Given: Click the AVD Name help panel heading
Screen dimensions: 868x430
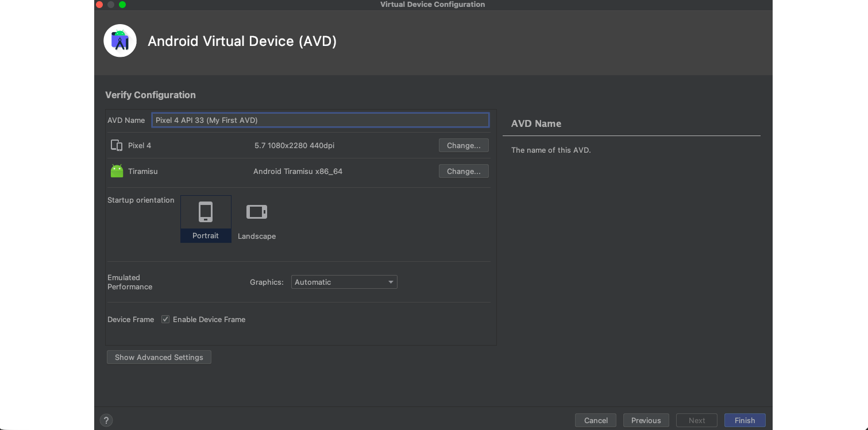Looking at the screenshot, I should coord(536,123).
